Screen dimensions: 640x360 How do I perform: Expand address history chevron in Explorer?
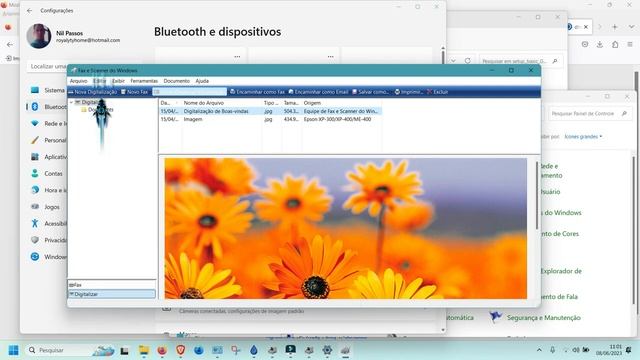[453, 61]
